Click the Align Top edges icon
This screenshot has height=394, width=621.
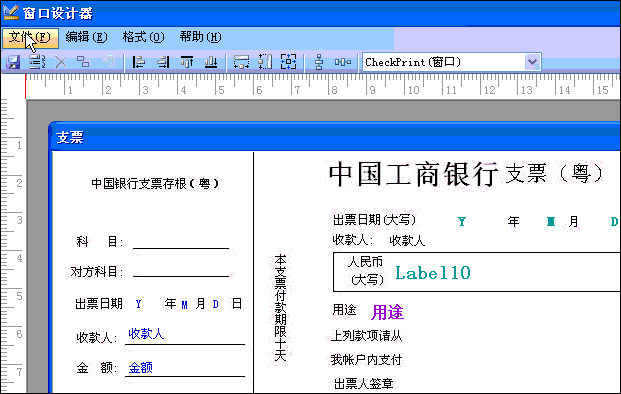tap(187, 62)
